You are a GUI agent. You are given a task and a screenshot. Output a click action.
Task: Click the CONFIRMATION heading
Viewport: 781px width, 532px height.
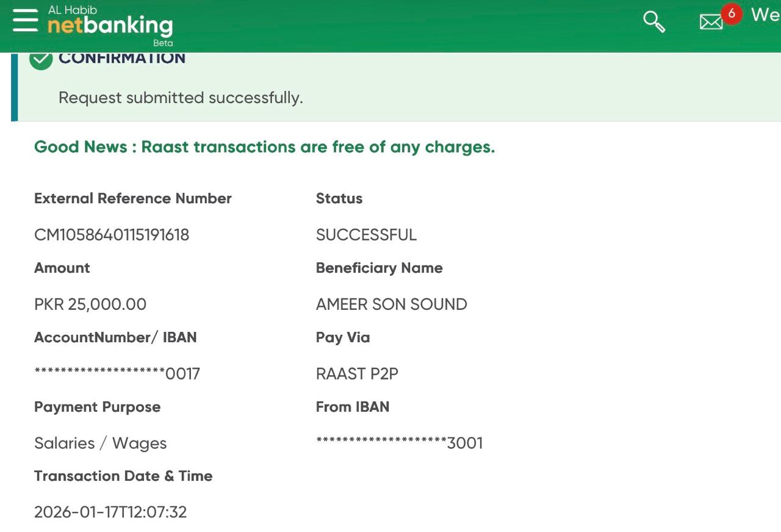tap(122, 59)
